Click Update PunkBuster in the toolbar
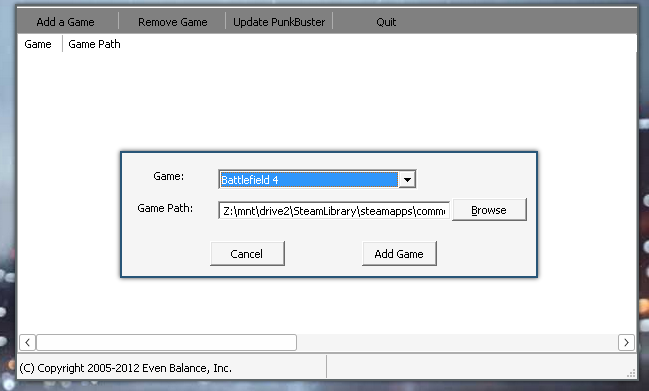 [279, 22]
